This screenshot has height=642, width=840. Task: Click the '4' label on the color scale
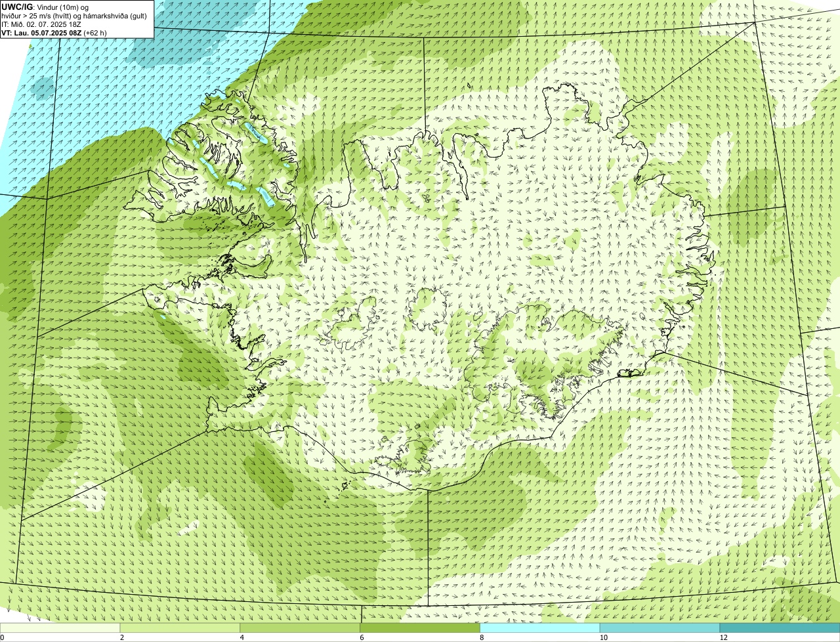[242, 637]
